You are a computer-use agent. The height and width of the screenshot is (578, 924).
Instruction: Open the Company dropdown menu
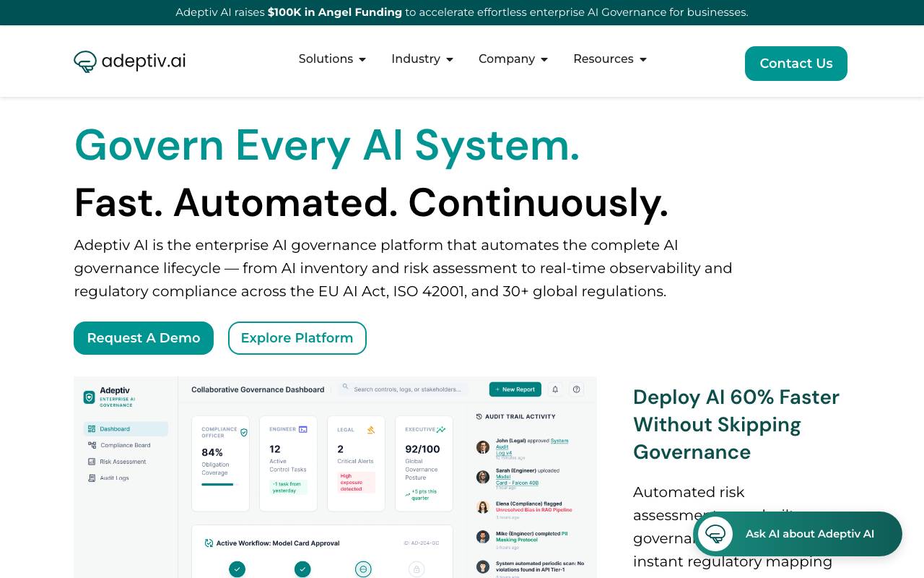point(513,59)
